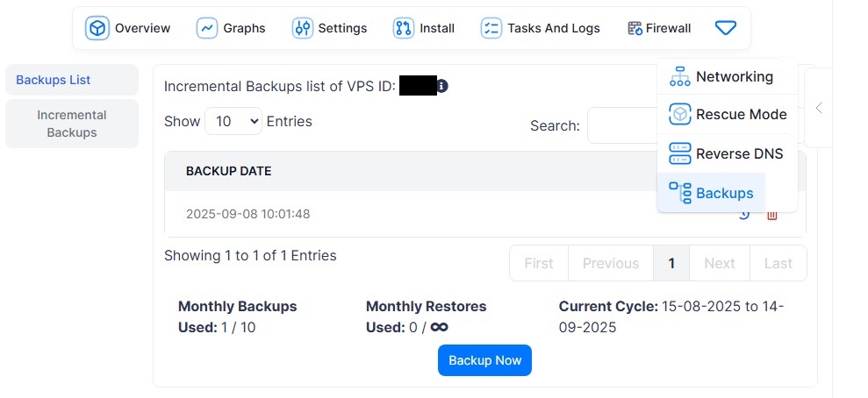The image size is (868, 398).
Task: Open the Overview tab
Action: point(128,28)
